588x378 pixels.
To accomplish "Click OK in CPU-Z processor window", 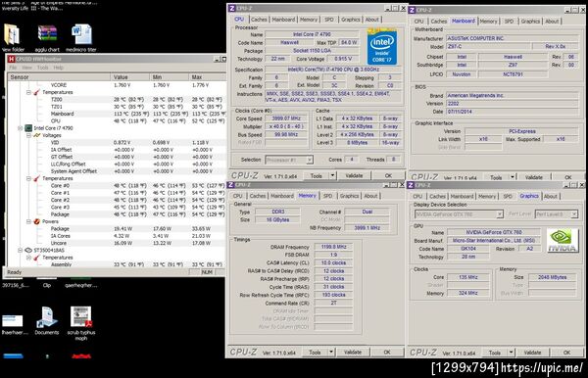I will coord(388,175).
